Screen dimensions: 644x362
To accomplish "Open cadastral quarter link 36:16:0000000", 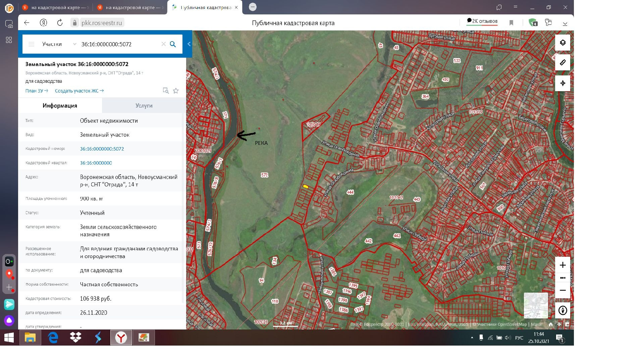I will click(96, 163).
